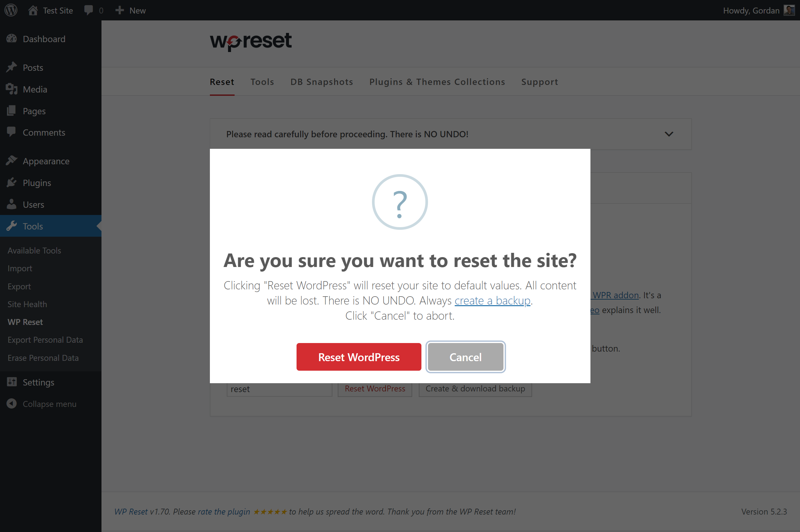Select the Plugins sidebar icon

[x=12, y=182]
